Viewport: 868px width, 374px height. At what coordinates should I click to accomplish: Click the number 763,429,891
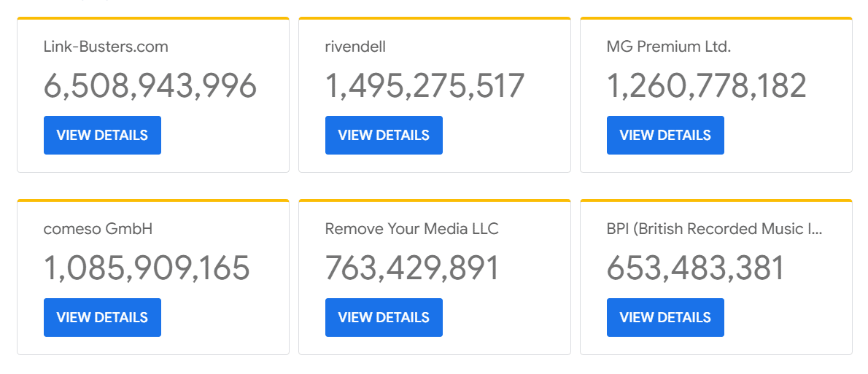[x=412, y=268]
